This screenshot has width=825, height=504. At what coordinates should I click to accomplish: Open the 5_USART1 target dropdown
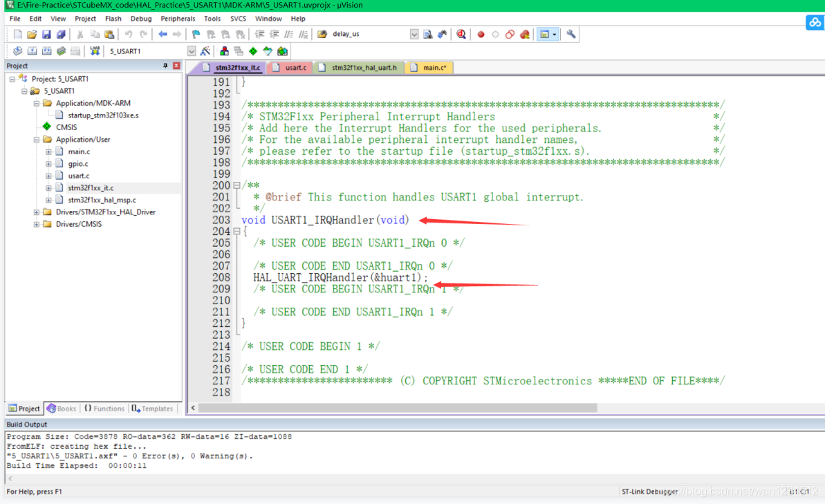[192, 51]
